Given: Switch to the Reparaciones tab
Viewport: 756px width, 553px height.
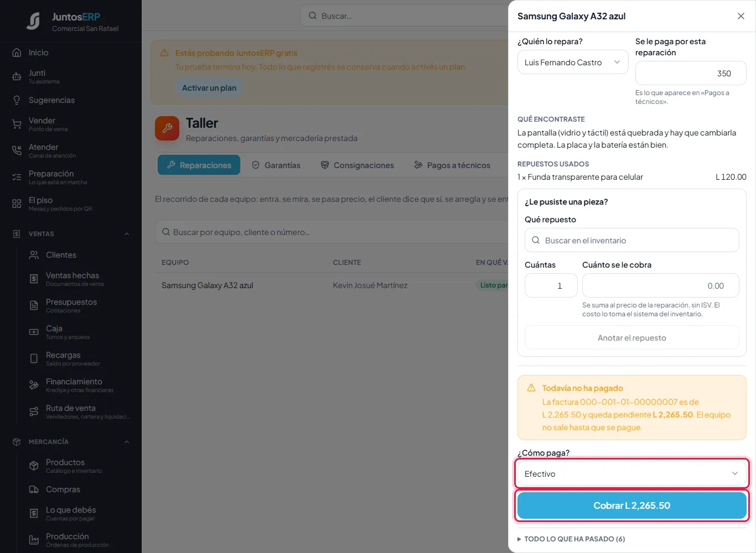Looking at the screenshot, I should [199, 165].
